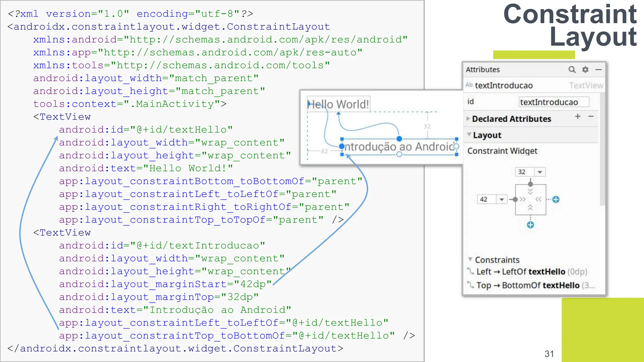Expand the Declared Attributes section

(469, 119)
